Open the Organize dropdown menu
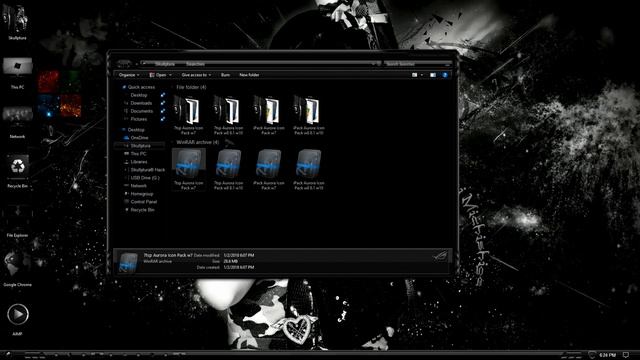 129,75
